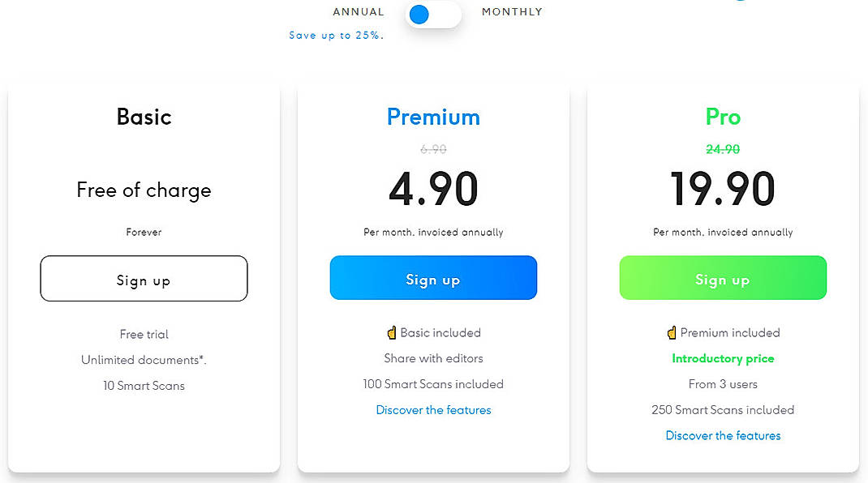Open Discover the features under Pro

723,435
